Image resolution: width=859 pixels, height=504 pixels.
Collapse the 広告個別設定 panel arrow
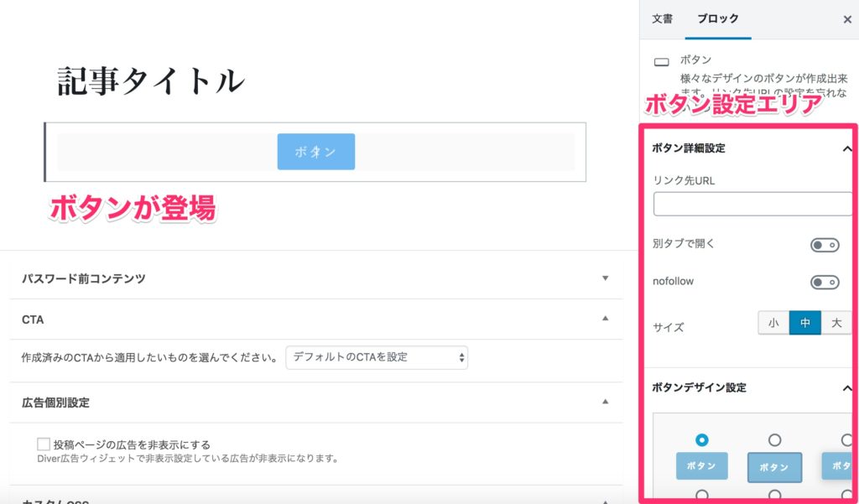[606, 402]
